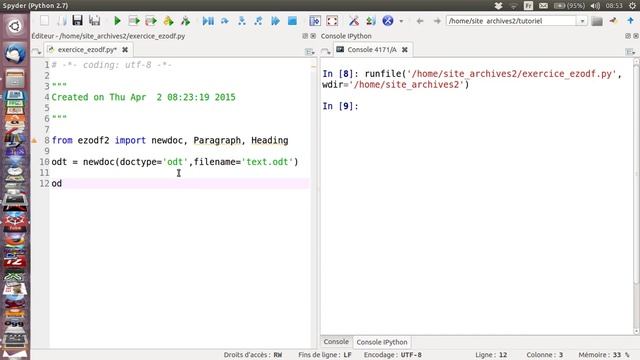Go back to previous working directory
This screenshot has width=640, height=360.
click(420, 21)
